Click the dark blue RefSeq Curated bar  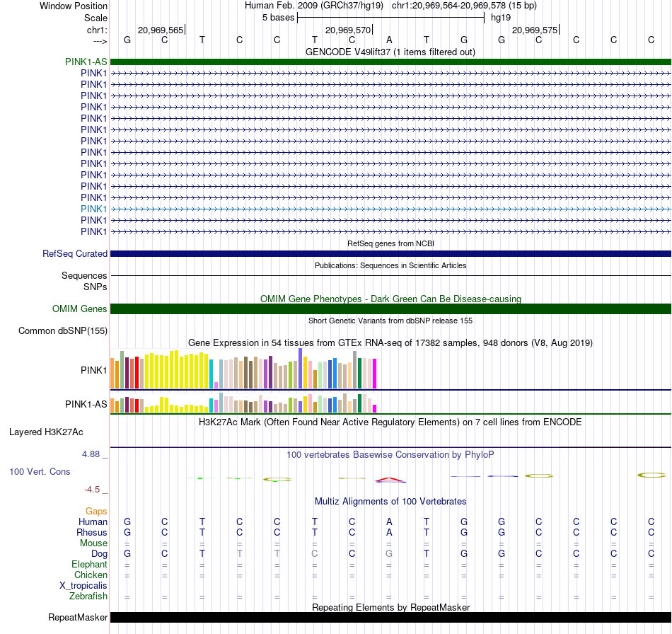point(390,254)
